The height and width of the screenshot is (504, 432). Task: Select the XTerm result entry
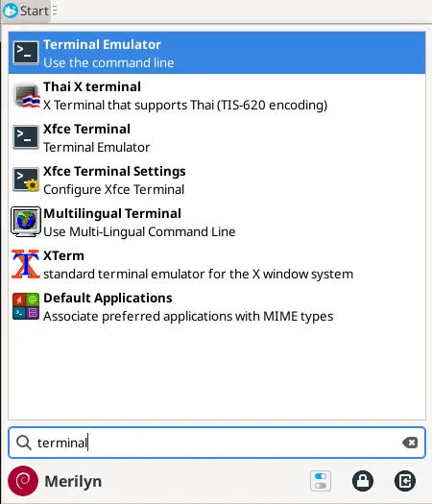tap(217, 264)
